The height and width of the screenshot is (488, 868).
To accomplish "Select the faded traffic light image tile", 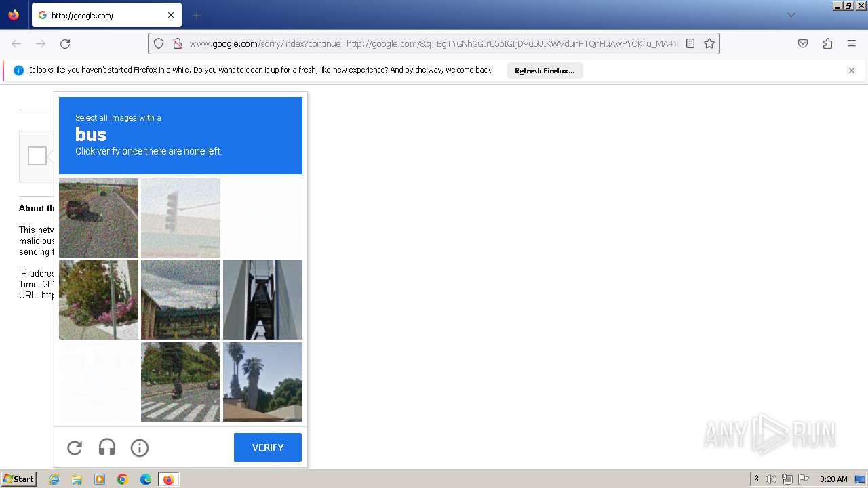I will [180, 218].
